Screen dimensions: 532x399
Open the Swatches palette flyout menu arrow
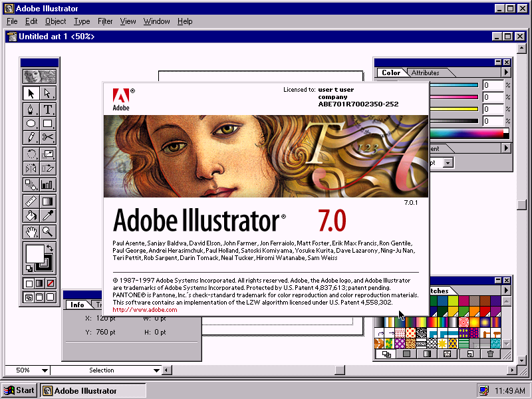pyautogui.click(x=506, y=291)
